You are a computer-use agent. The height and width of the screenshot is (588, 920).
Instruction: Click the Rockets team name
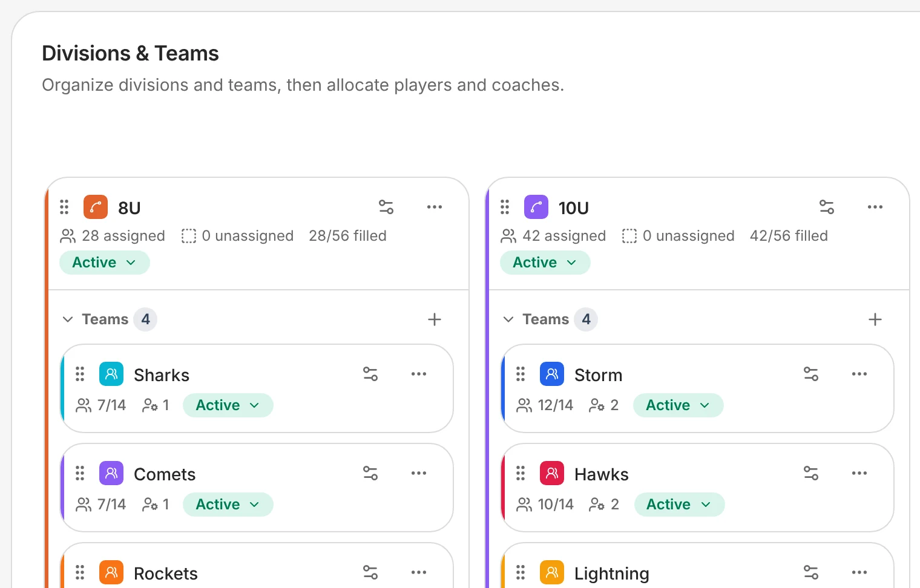[166, 573]
